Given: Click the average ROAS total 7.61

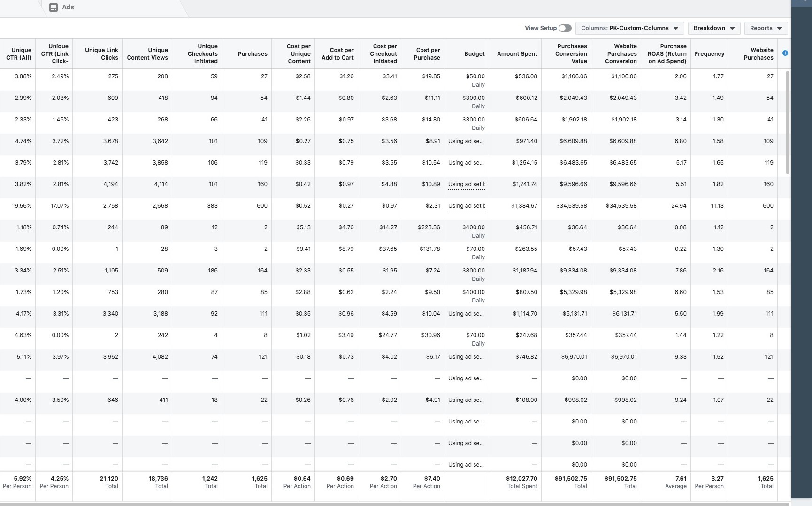Looking at the screenshot, I should tap(681, 479).
